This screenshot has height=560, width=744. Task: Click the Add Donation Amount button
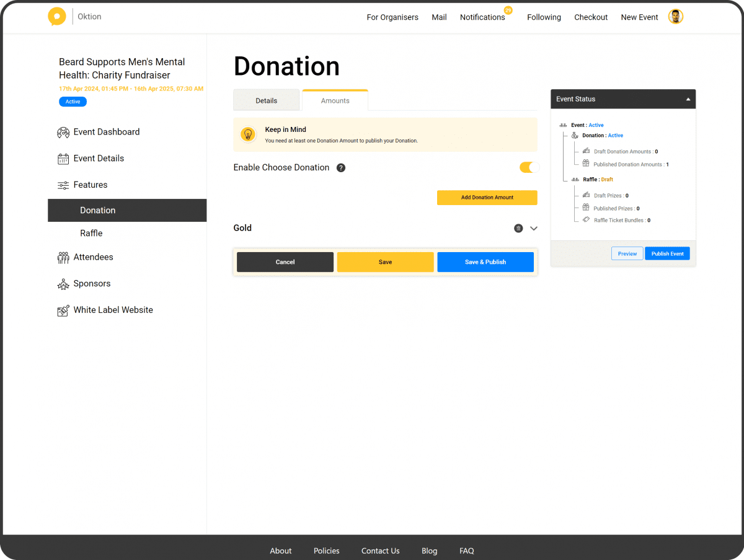tap(487, 198)
